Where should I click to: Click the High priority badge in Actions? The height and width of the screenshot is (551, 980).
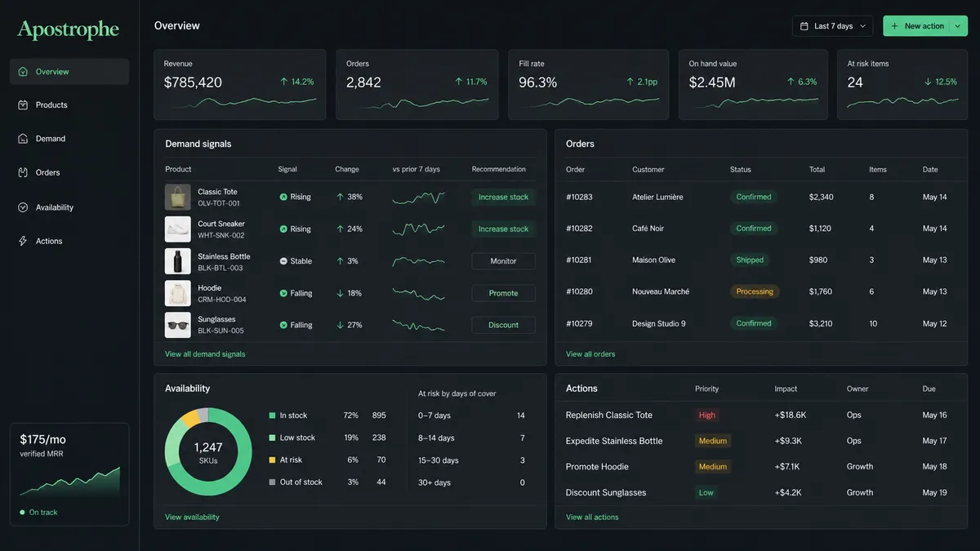707,415
